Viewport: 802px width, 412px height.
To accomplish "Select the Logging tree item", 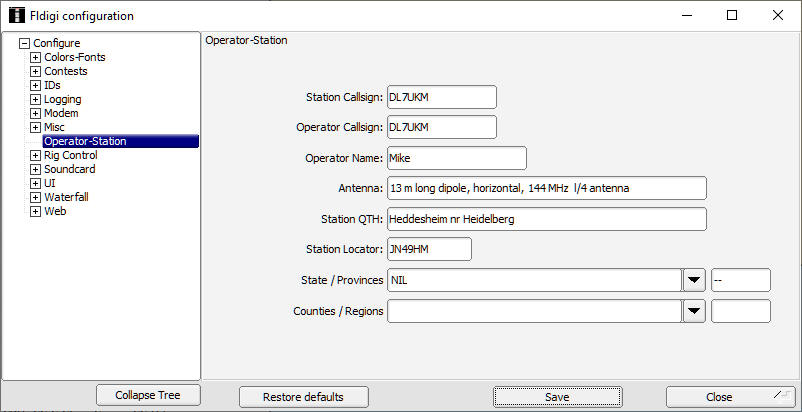I will point(62,99).
